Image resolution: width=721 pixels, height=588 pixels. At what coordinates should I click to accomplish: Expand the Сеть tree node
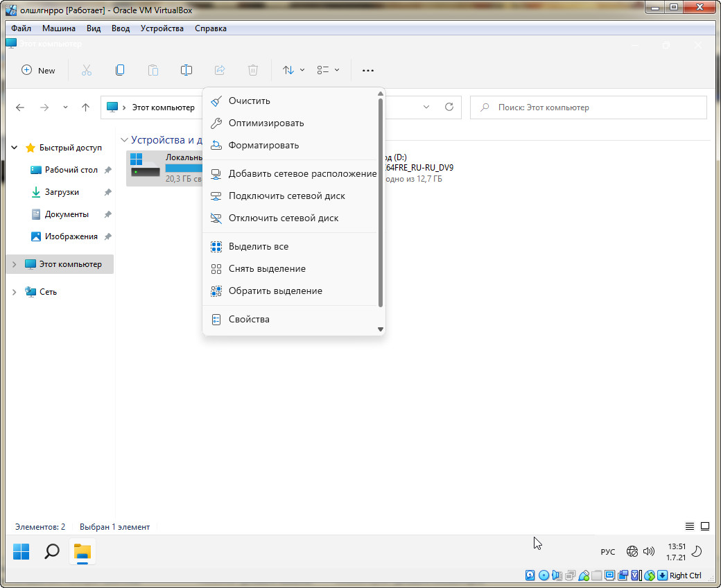pyautogui.click(x=15, y=292)
